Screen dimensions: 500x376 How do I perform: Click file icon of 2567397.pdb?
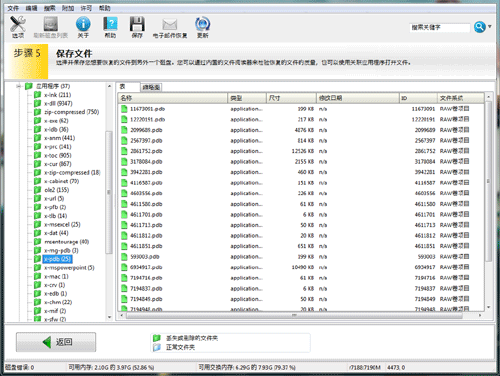[x=124, y=141]
